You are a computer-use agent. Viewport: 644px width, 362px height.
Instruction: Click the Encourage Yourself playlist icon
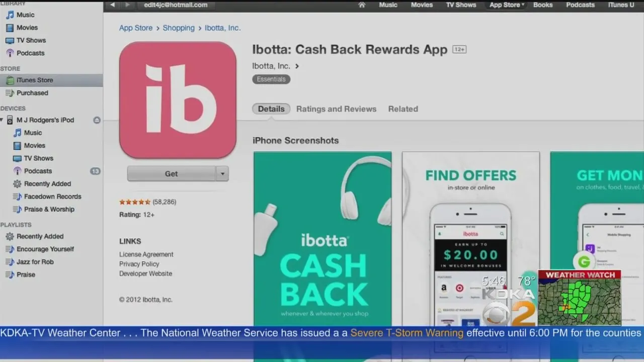pos(10,249)
